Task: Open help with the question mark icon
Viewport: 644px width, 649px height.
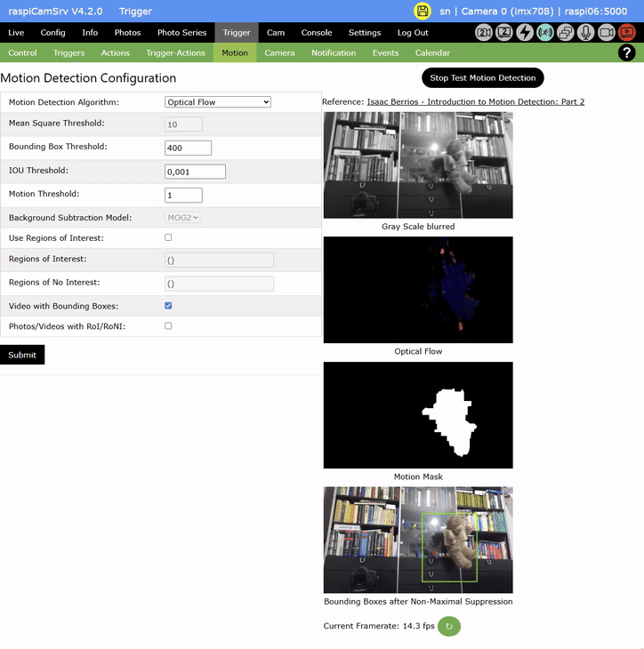Action: pyautogui.click(x=626, y=53)
